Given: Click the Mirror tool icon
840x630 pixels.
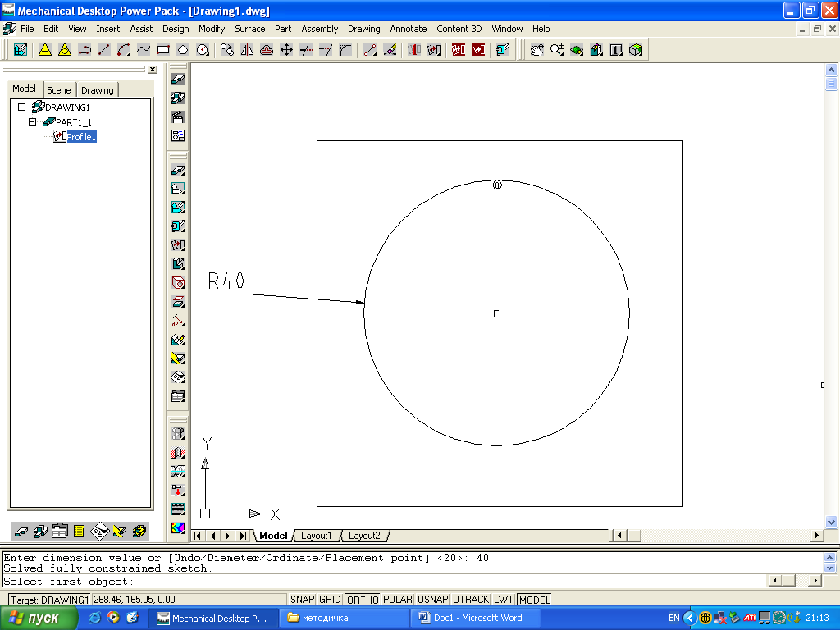Looking at the screenshot, I should click(x=247, y=50).
